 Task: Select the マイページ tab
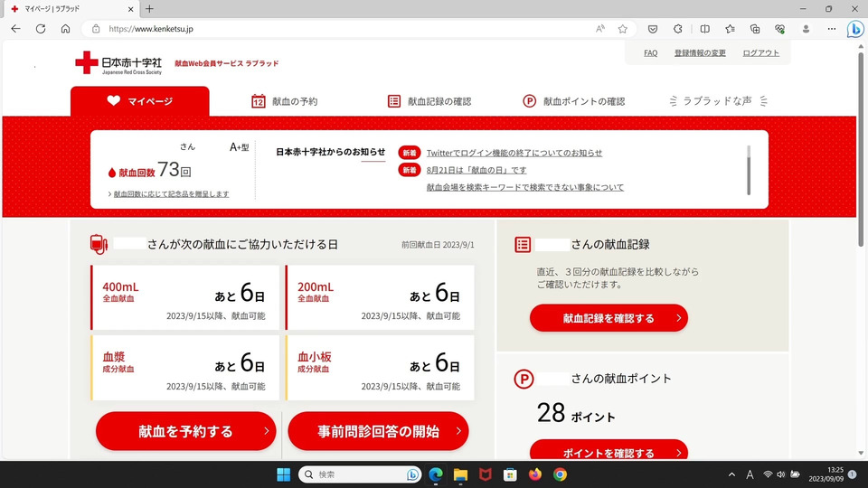click(x=139, y=101)
